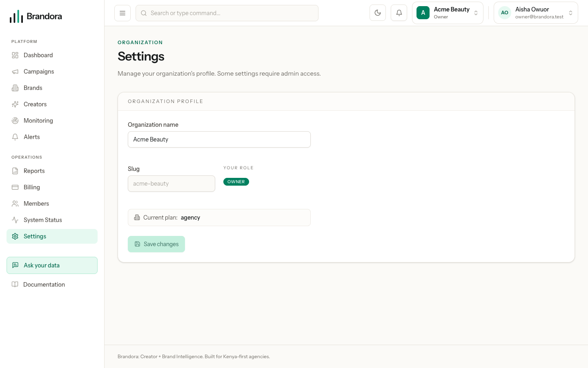Click the Campaigns megaphone icon
The width and height of the screenshot is (588, 368).
pyautogui.click(x=15, y=72)
